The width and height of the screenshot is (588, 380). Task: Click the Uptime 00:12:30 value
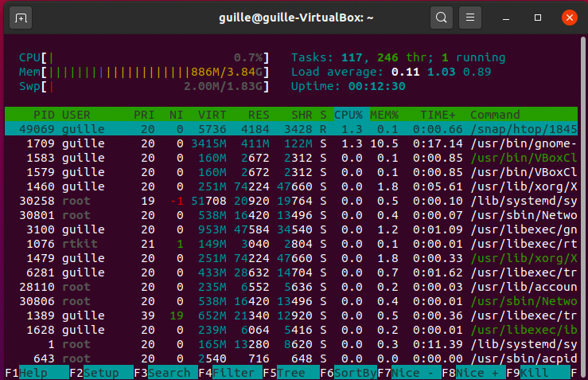tap(377, 86)
